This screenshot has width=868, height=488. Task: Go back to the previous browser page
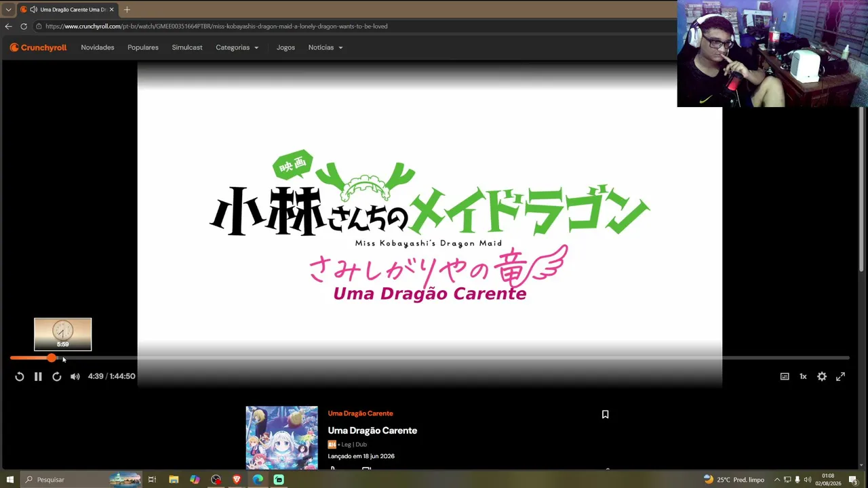[8, 26]
